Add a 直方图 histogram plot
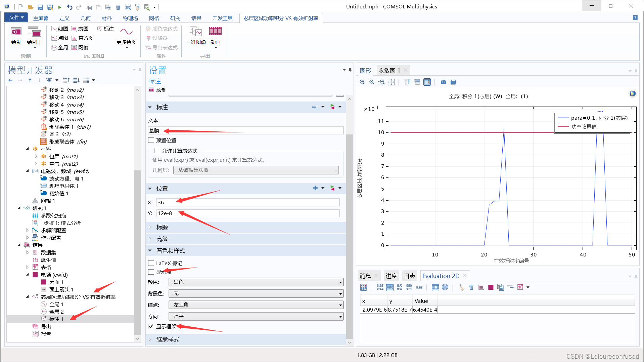The width and height of the screenshot is (644, 362). [83, 38]
